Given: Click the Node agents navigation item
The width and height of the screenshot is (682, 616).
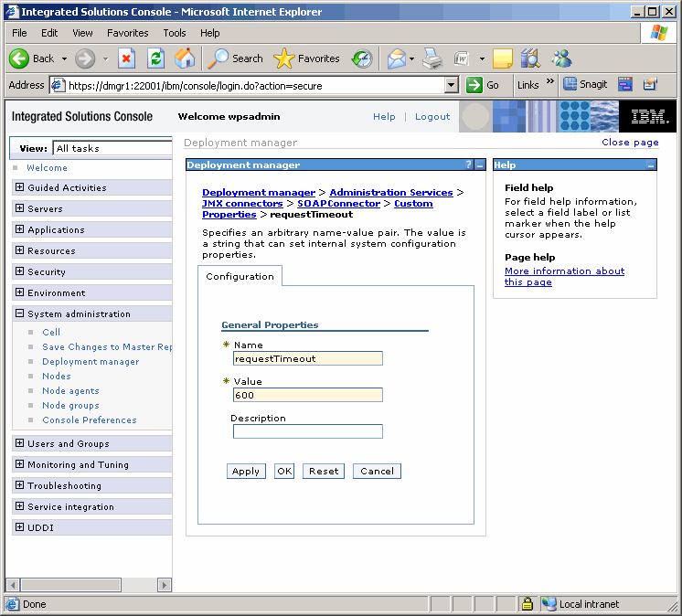Looking at the screenshot, I should click(70, 391).
